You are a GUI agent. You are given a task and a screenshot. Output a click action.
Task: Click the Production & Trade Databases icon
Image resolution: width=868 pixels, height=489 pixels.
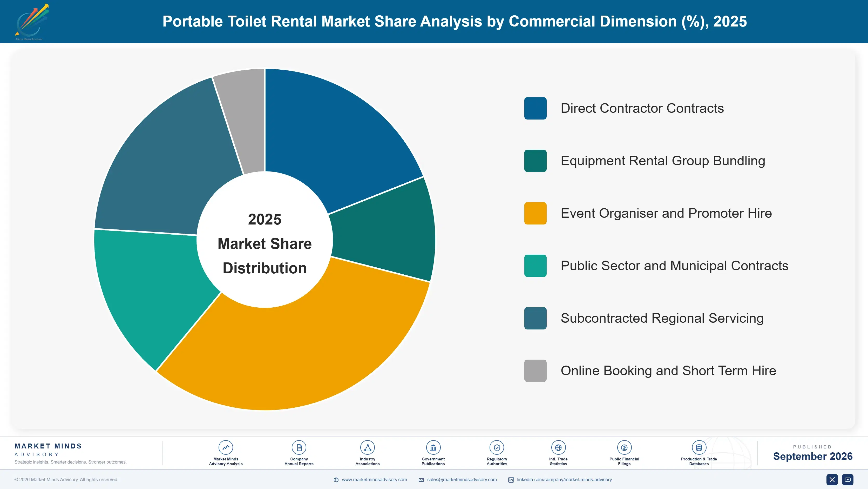[x=699, y=447]
